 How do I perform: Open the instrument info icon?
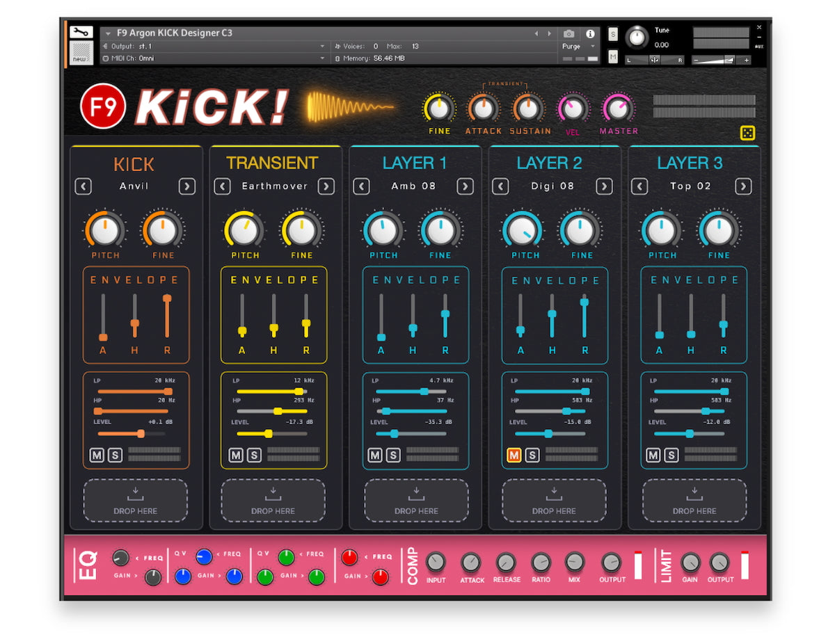tap(590, 33)
